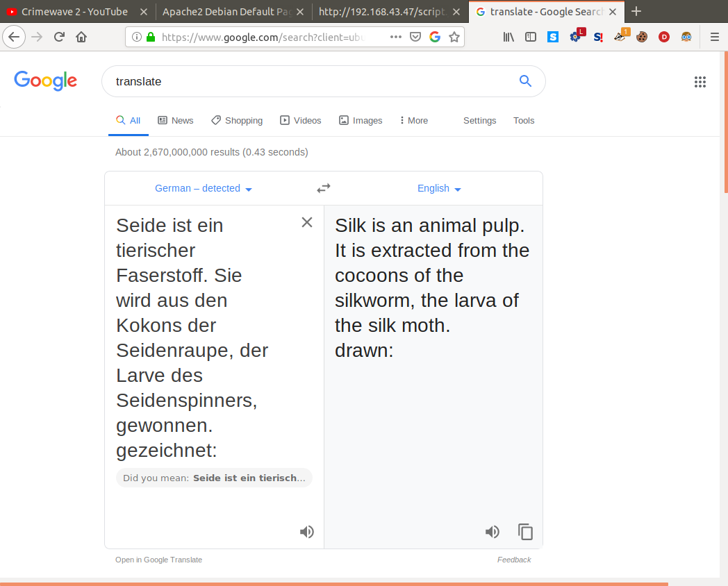Image resolution: width=728 pixels, height=586 pixels.
Task: Toggle the sidebar view
Action: (x=531, y=37)
